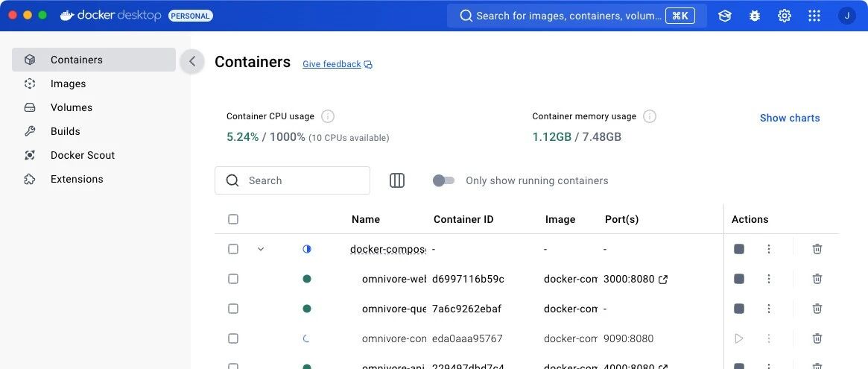Click the ⌘K shortcut badge in search
Screen dimensions: 868x369
(x=679, y=16)
